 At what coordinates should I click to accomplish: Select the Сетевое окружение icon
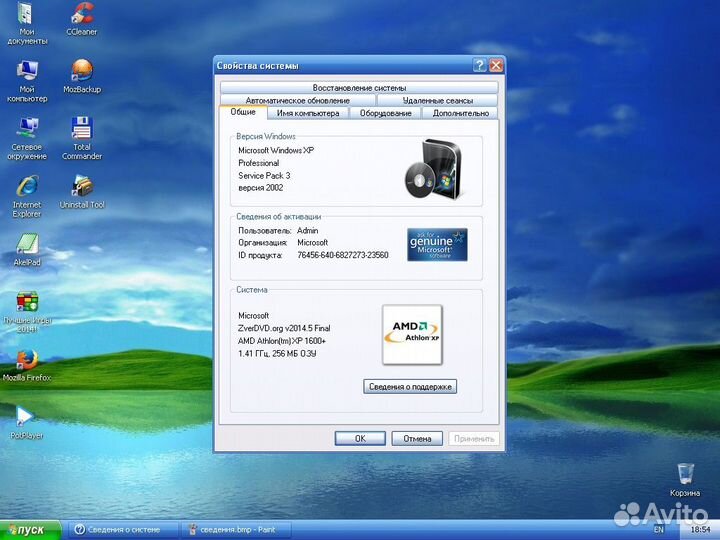tap(27, 139)
